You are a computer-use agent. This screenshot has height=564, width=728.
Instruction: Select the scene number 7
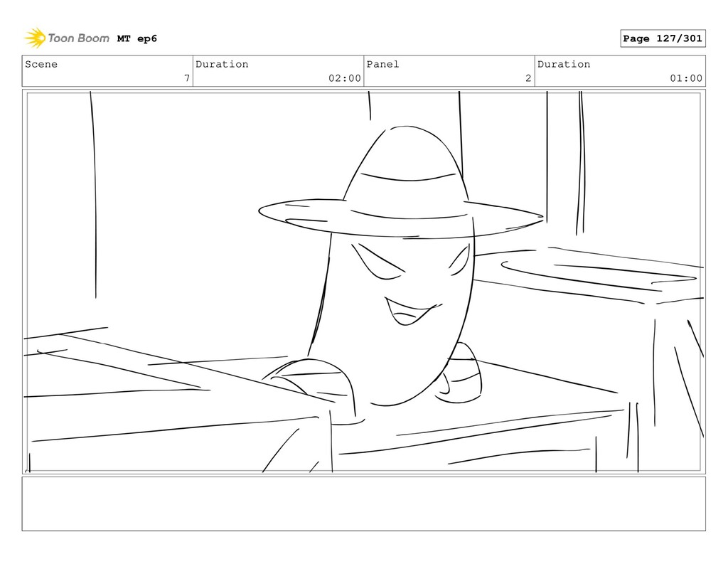[187, 78]
